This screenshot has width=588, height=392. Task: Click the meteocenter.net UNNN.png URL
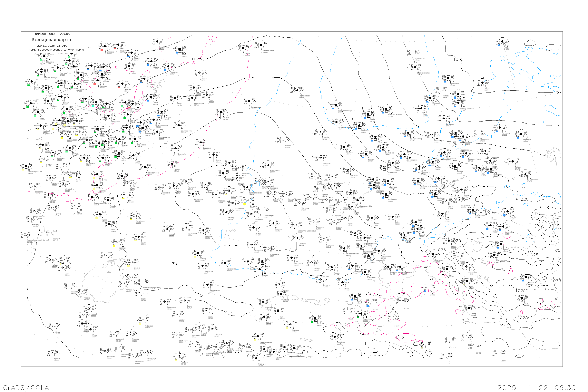(x=55, y=50)
